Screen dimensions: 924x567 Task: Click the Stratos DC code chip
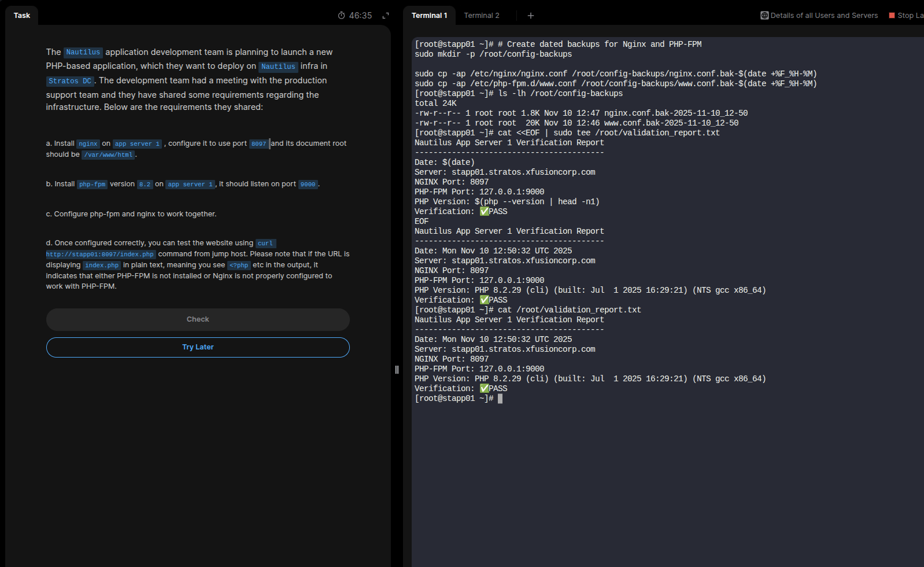(x=70, y=81)
